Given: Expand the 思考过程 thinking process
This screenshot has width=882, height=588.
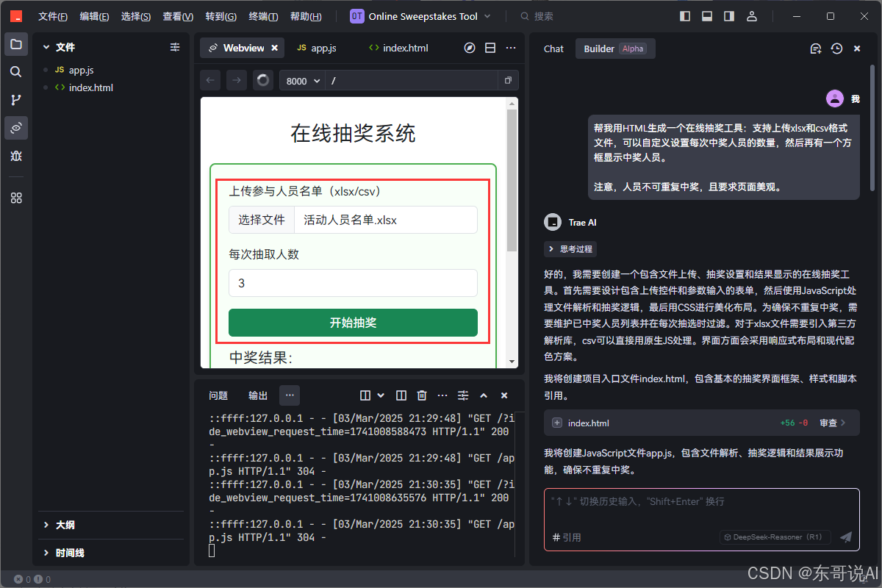Looking at the screenshot, I should click(x=570, y=249).
